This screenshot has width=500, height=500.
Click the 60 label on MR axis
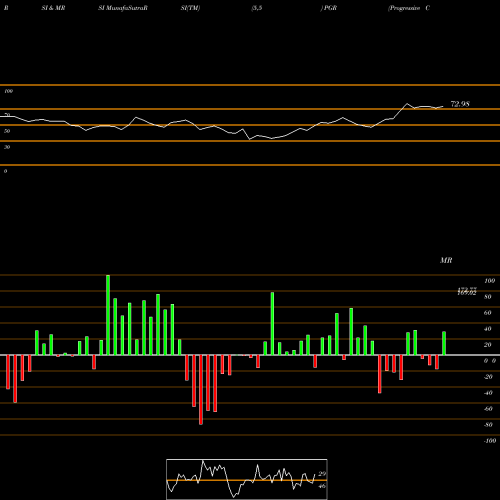488,313
